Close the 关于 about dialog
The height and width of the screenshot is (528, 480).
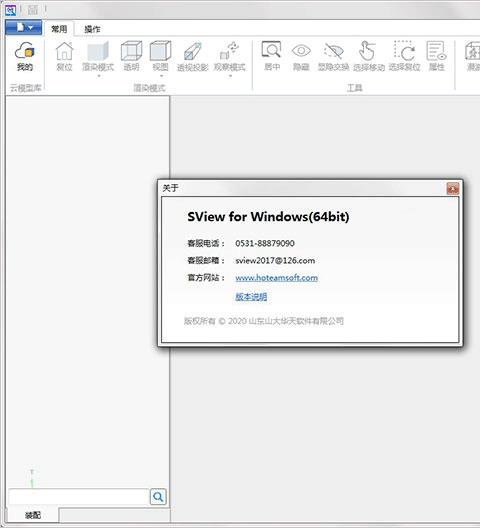[452, 189]
